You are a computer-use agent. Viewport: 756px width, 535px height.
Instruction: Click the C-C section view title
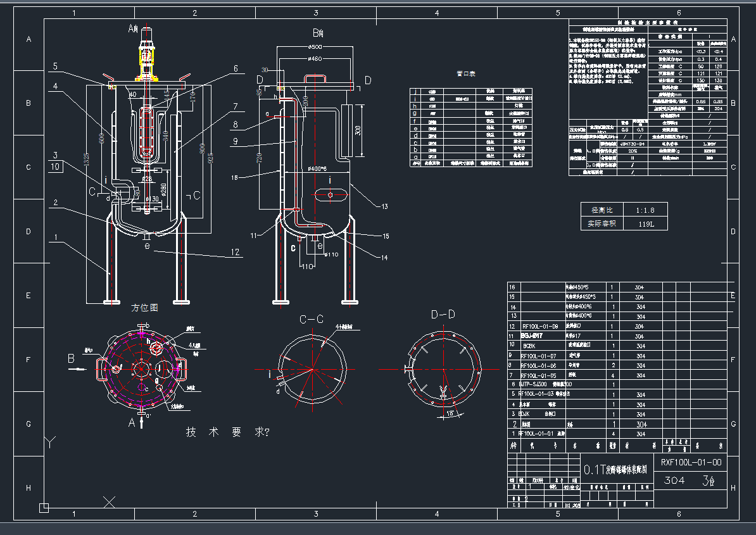312,320
